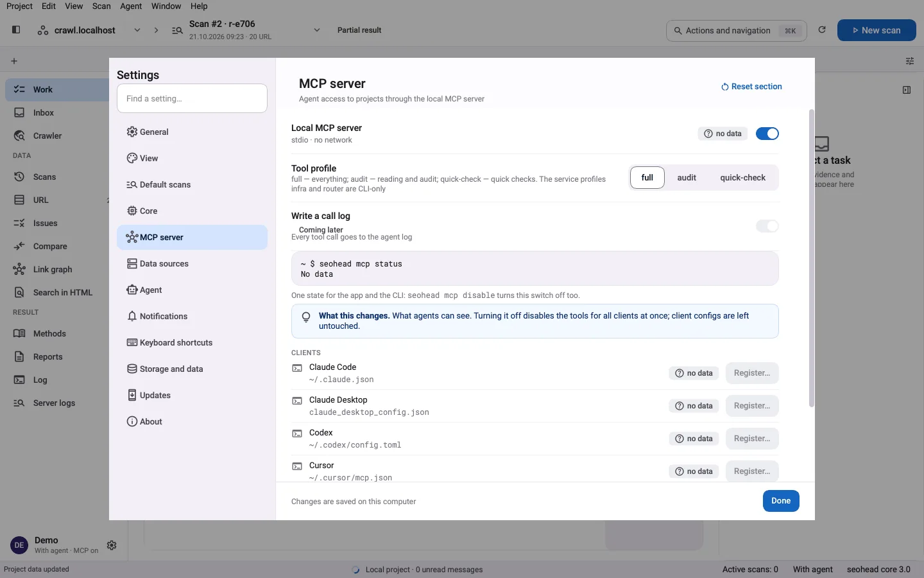This screenshot has width=924, height=578.
Task: Click Reset section link
Action: 751,87
